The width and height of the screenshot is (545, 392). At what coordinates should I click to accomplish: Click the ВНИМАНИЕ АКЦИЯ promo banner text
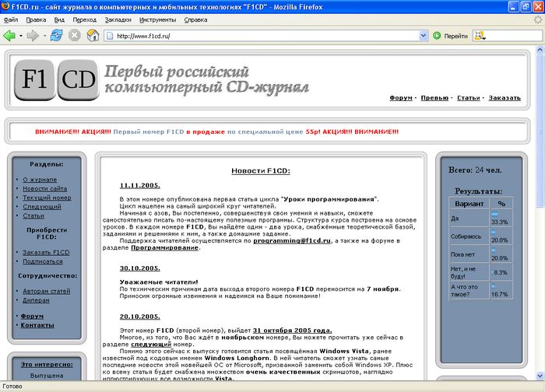(x=217, y=132)
